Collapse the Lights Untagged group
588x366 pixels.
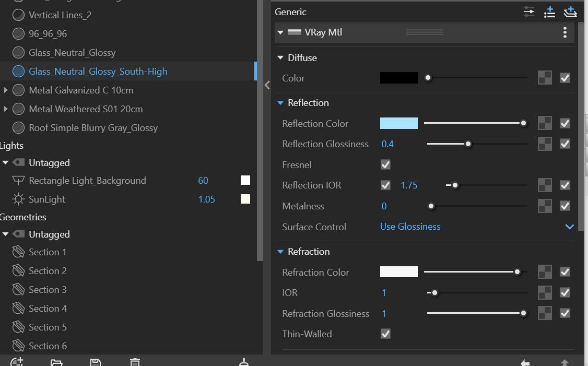[x=5, y=162]
